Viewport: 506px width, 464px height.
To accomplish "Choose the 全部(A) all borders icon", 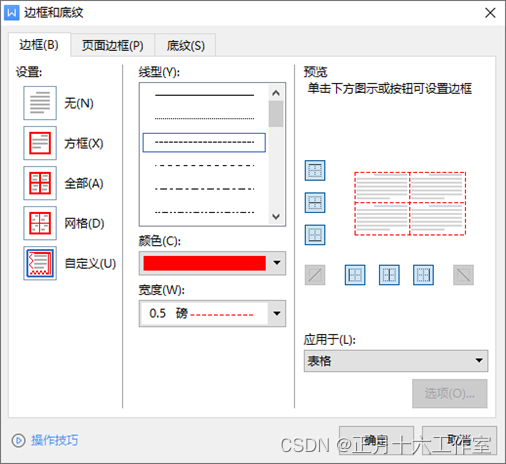I will (40, 183).
